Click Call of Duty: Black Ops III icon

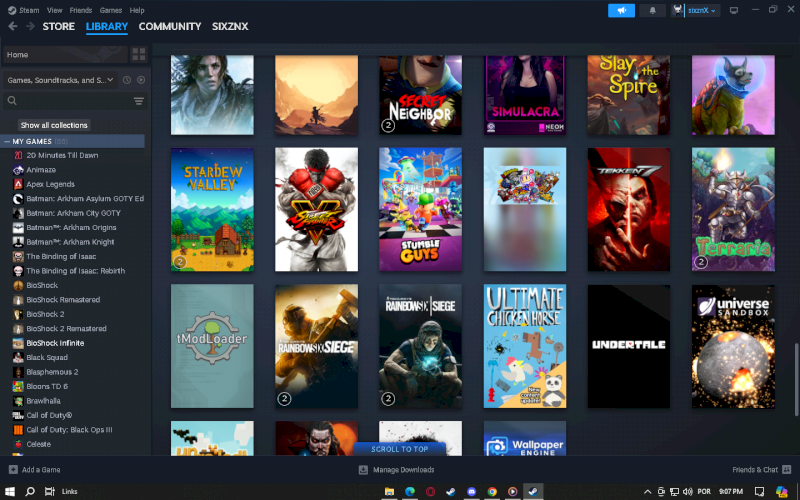[18, 430]
